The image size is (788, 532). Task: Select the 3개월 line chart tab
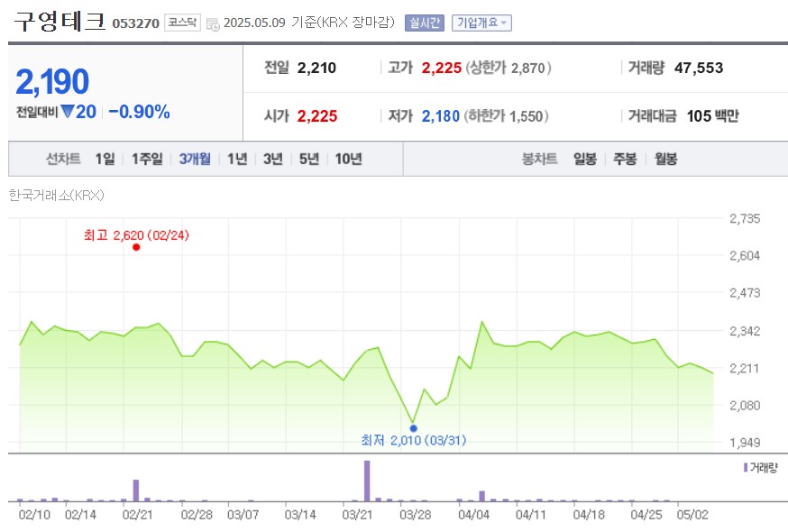tap(195, 159)
